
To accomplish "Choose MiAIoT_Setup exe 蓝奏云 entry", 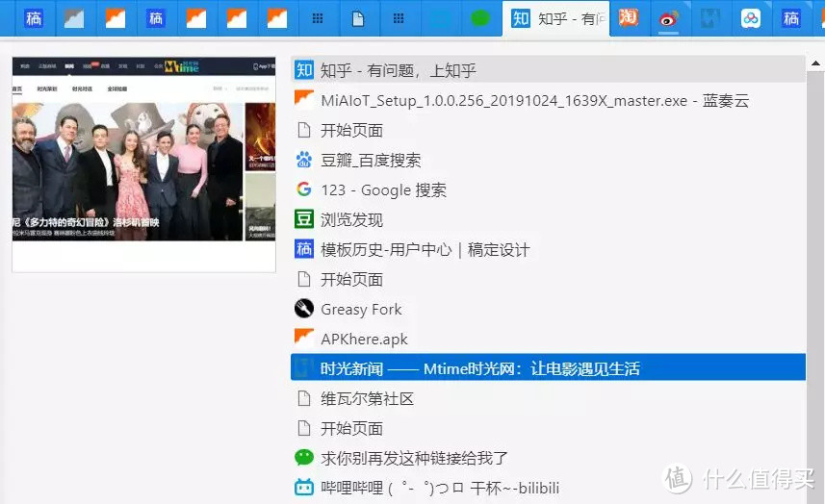I will pos(548,100).
